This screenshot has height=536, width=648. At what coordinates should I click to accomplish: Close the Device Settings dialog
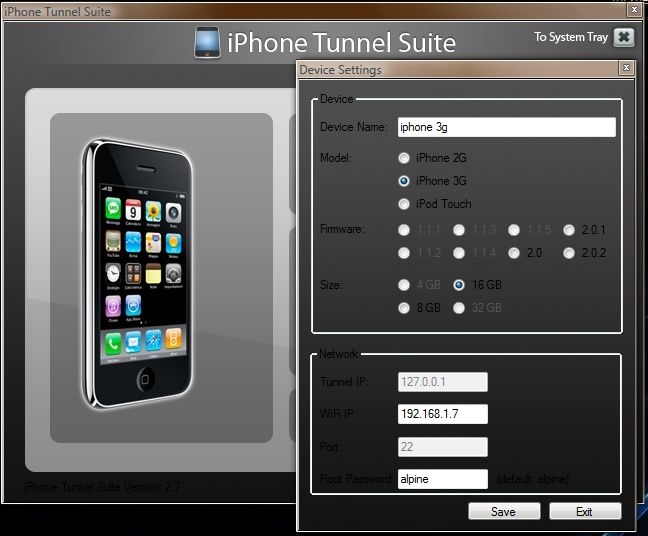click(x=626, y=68)
